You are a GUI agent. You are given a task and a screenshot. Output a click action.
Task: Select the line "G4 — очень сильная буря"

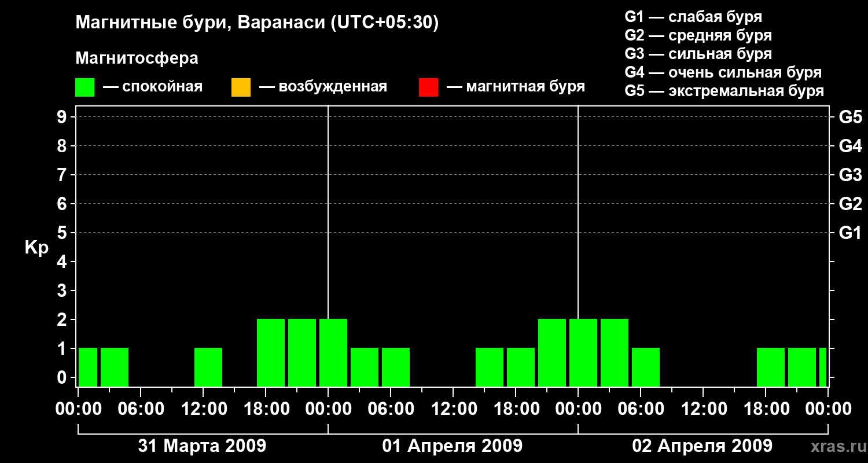tap(723, 72)
